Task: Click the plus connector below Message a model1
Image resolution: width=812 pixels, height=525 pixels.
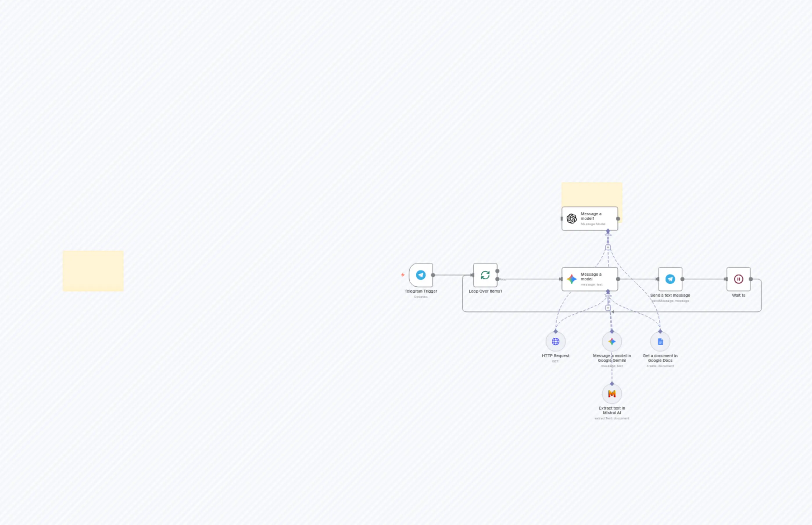Action: [x=608, y=247]
